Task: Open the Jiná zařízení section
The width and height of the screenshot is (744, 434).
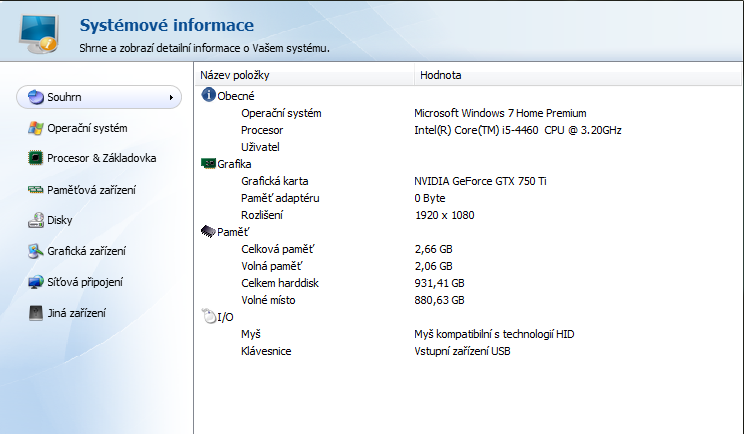Action: point(76,313)
